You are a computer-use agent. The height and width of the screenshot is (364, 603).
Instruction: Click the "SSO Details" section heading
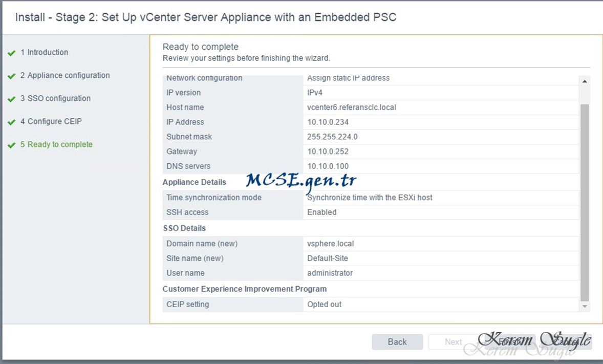tap(184, 228)
